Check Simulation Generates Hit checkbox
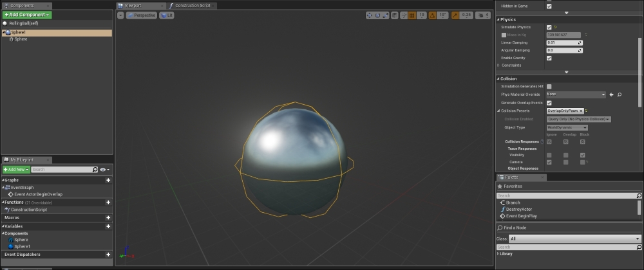 click(x=549, y=87)
